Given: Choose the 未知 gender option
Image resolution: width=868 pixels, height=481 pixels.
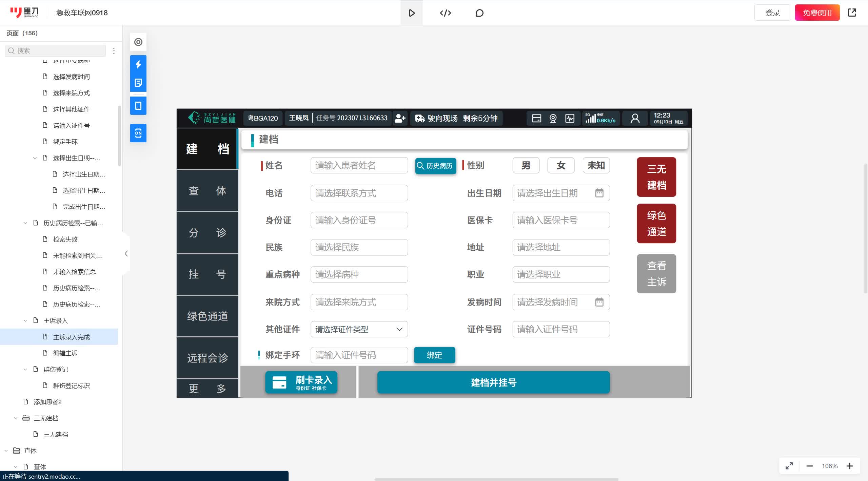Looking at the screenshot, I should click(x=596, y=165).
